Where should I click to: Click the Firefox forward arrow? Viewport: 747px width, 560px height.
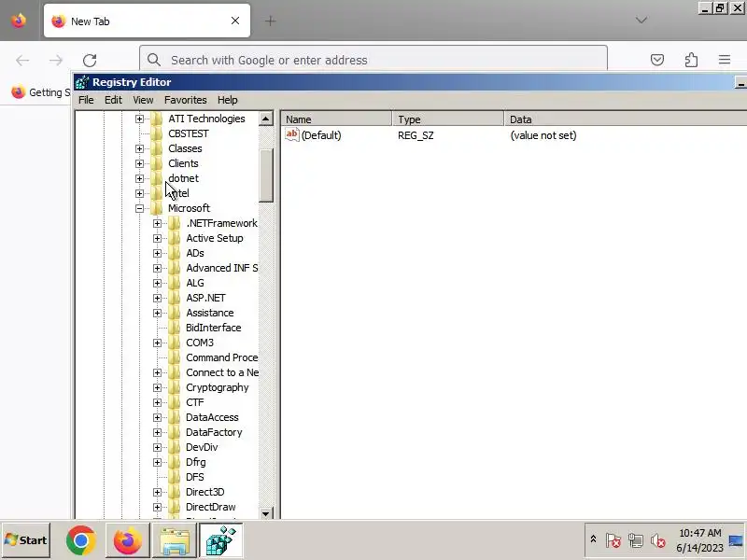click(x=56, y=60)
